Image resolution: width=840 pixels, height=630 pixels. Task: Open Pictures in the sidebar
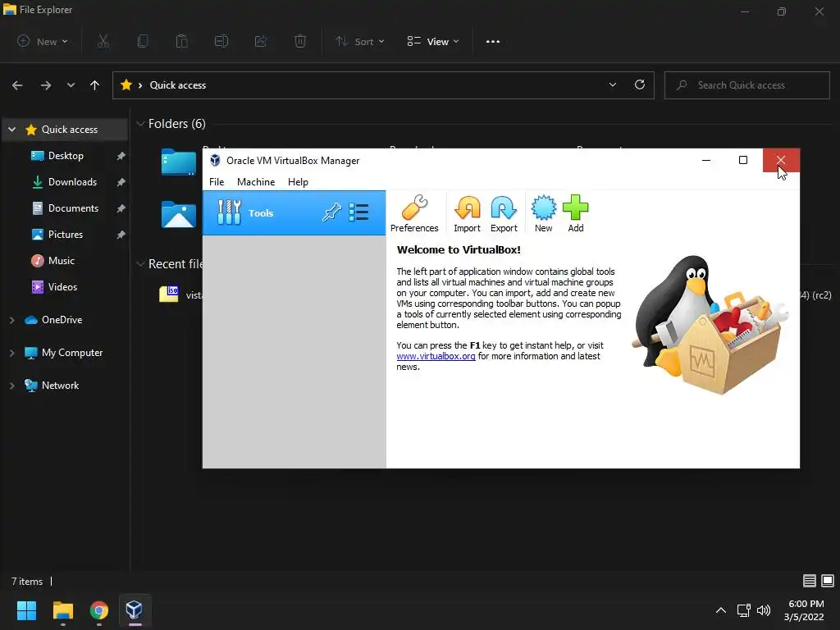coord(66,235)
